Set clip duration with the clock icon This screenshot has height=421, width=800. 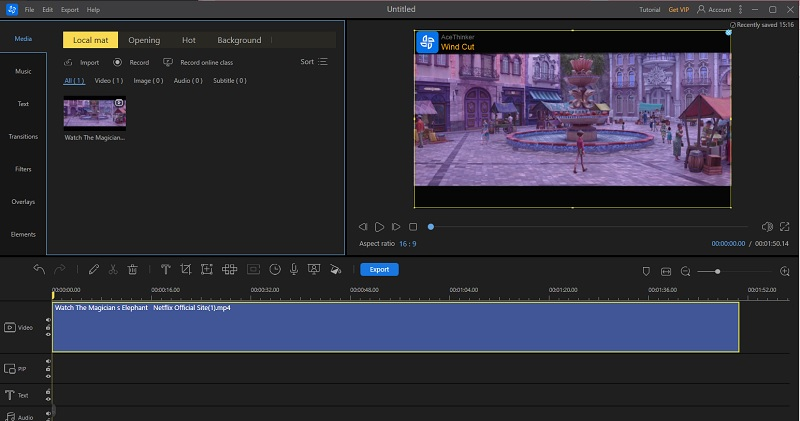coord(275,269)
